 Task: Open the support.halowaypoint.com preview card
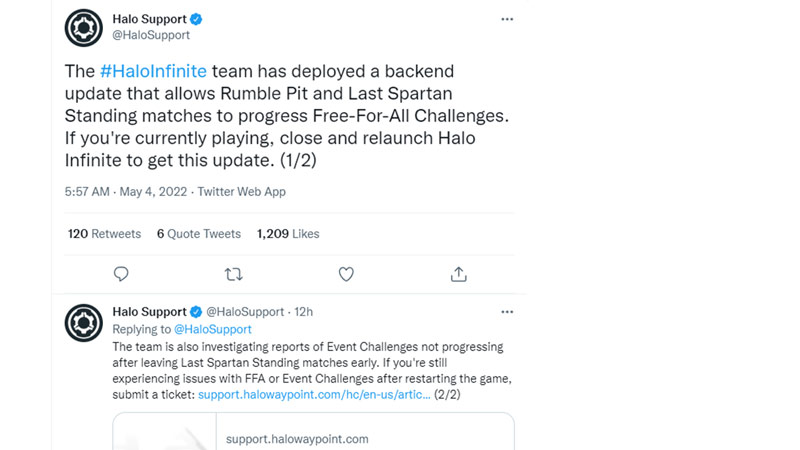tap(313, 432)
